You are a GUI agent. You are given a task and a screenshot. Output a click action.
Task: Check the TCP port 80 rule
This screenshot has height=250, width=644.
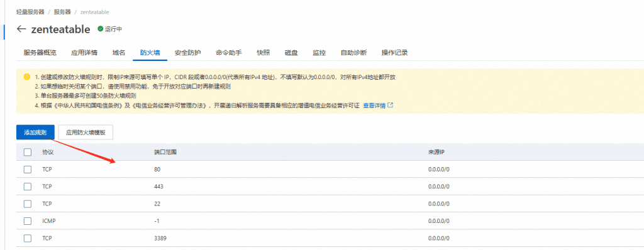tap(28, 170)
